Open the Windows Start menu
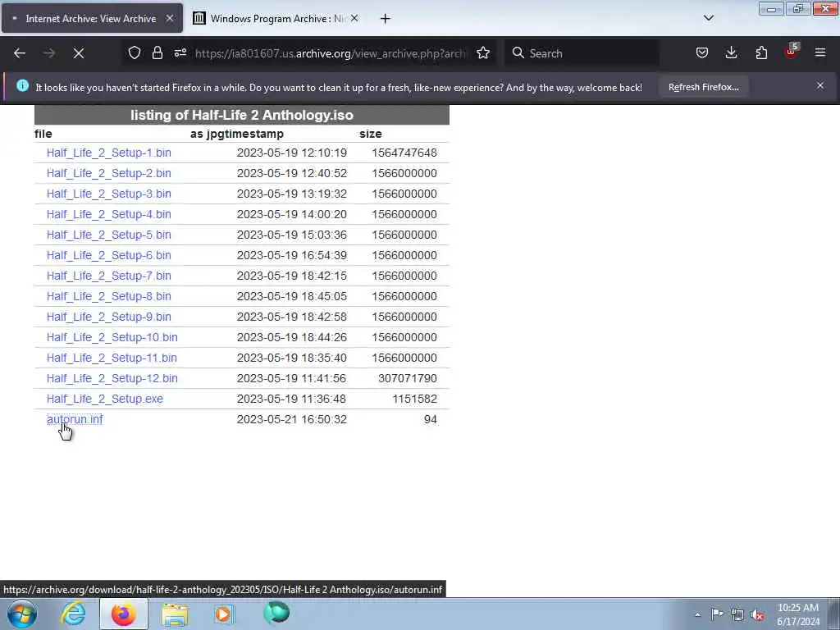 (x=22, y=614)
